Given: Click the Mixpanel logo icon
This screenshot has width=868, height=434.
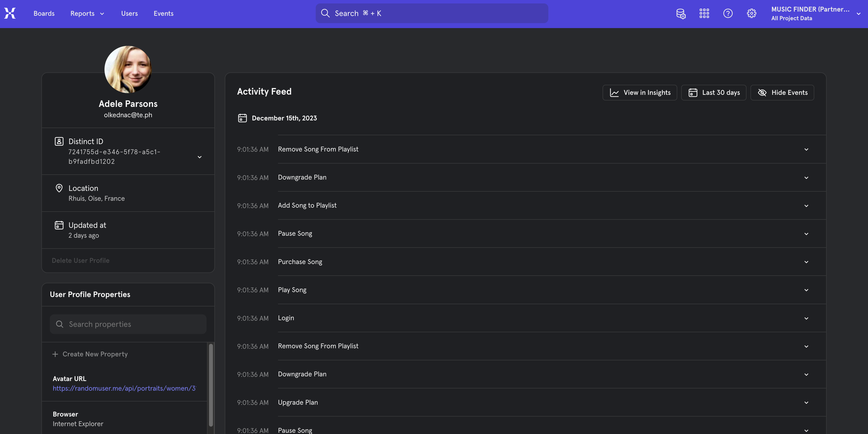Looking at the screenshot, I should coord(10,14).
